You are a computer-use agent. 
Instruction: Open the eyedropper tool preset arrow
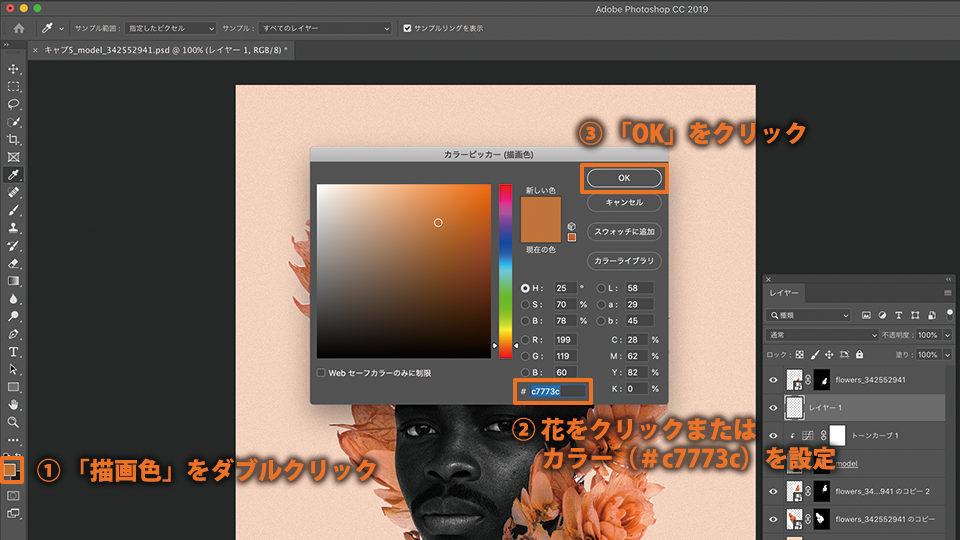coord(61,29)
